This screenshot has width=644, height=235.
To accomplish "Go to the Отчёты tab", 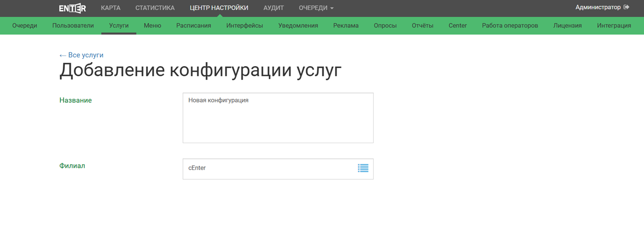I will [x=422, y=26].
